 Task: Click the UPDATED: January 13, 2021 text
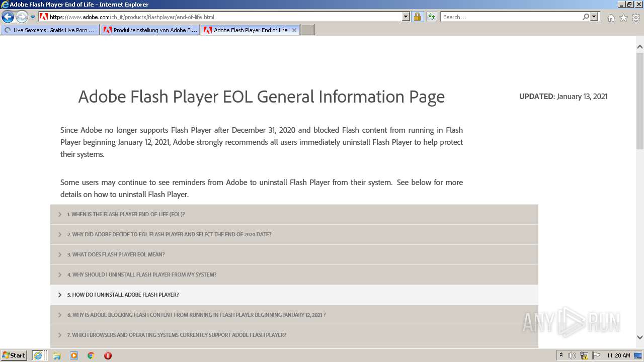click(x=563, y=97)
